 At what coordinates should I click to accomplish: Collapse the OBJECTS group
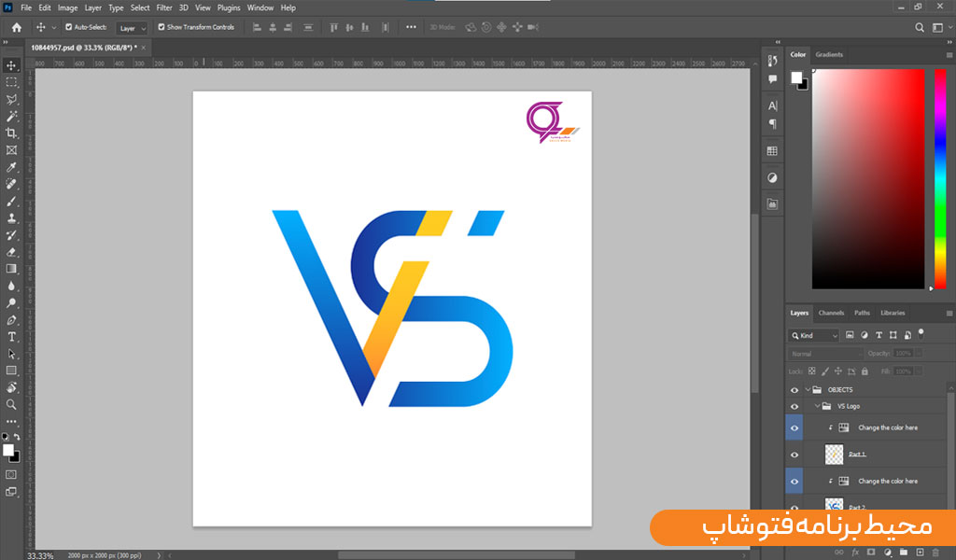(808, 390)
